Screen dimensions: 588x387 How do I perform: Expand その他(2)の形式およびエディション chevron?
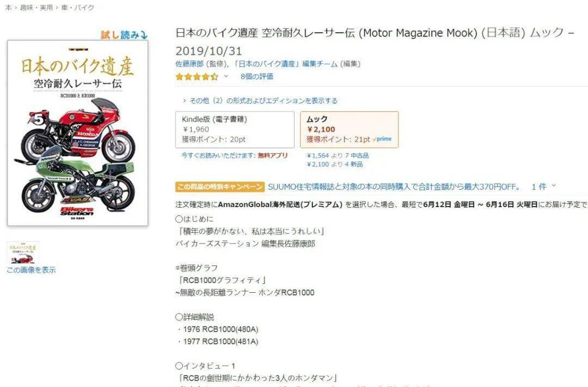tap(184, 101)
